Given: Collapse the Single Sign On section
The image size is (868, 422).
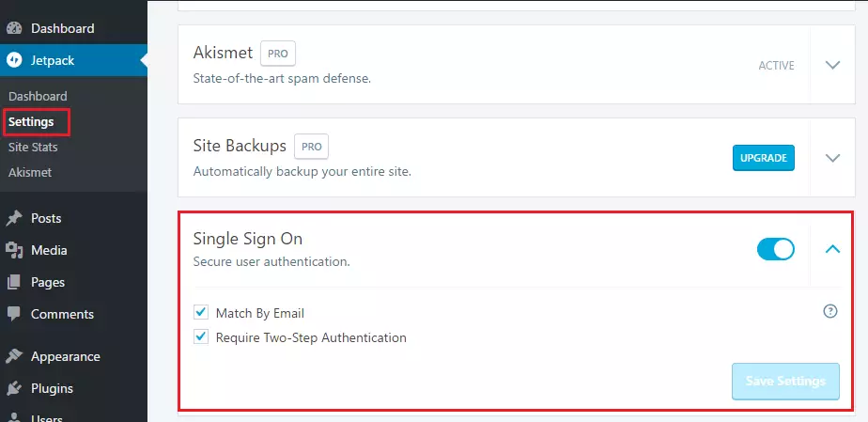Looking at the screenshot, I should pyautogui.click(x=832, y=249).
